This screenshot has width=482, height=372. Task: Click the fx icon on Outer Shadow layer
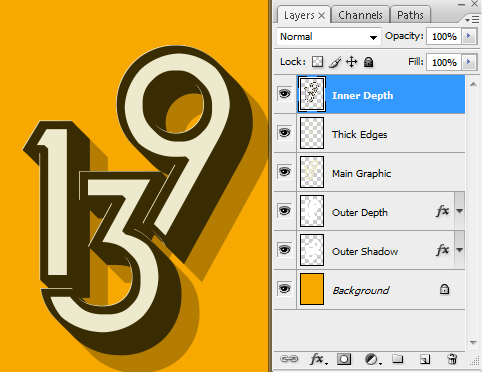[x=442, y=250]
